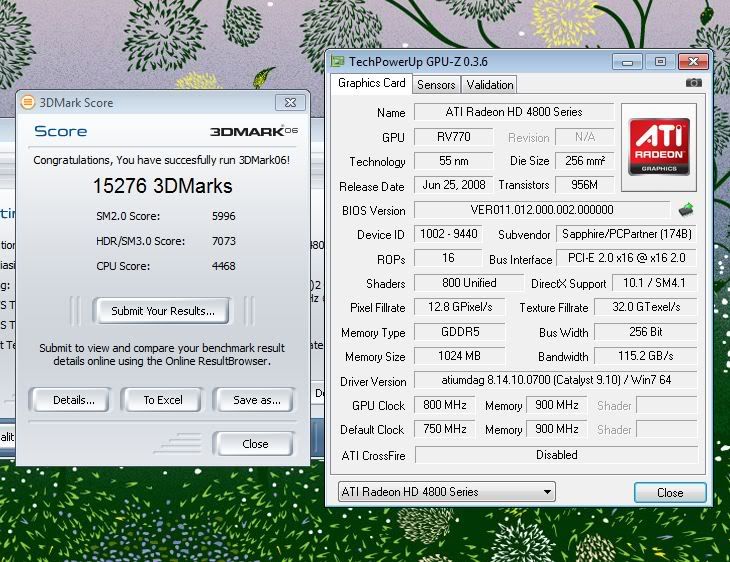Screen dimensions: 730x562
Task: Select the Graphics Card tab
Action: 372,83
